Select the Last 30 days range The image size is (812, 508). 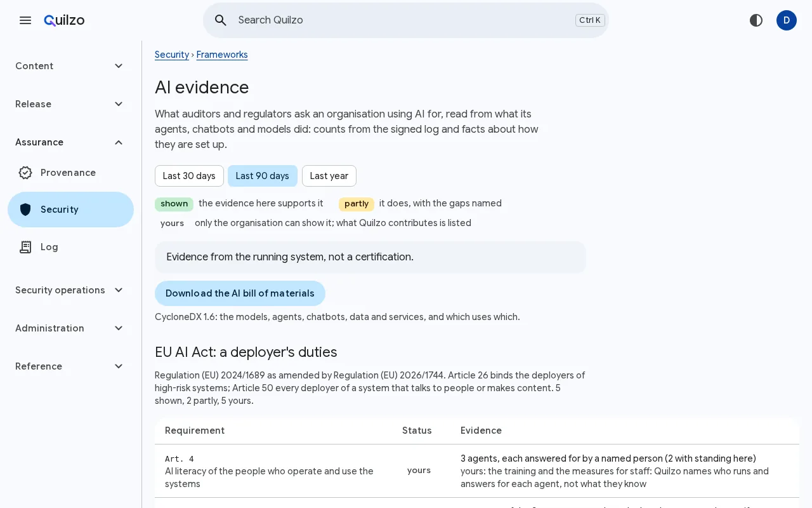point(189,176)
